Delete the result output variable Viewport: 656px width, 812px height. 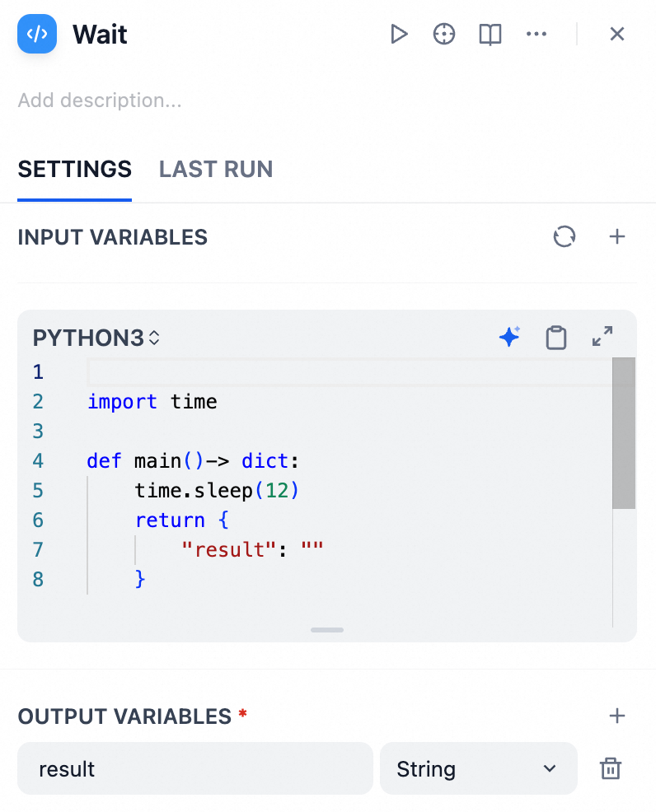[x=611, y=768]
